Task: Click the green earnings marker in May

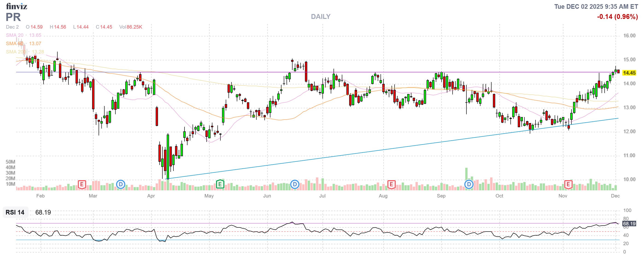Action: [220, 185]
